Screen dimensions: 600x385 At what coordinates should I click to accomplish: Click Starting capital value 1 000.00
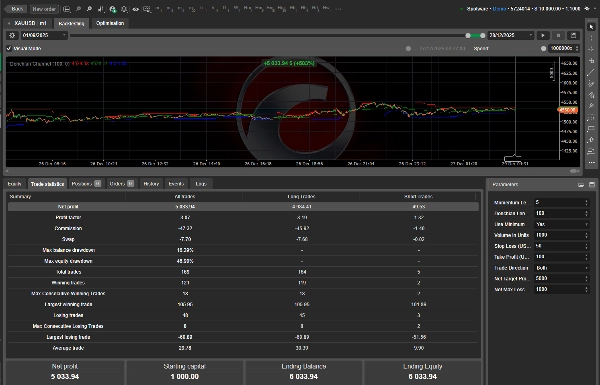pyautogui.click(x=184, y=377)
